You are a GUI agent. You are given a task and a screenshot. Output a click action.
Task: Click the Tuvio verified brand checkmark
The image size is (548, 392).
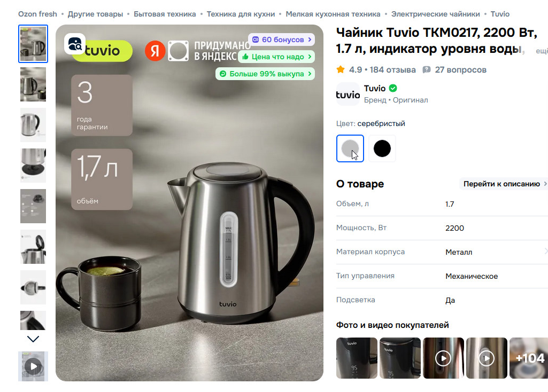point(393,88)
